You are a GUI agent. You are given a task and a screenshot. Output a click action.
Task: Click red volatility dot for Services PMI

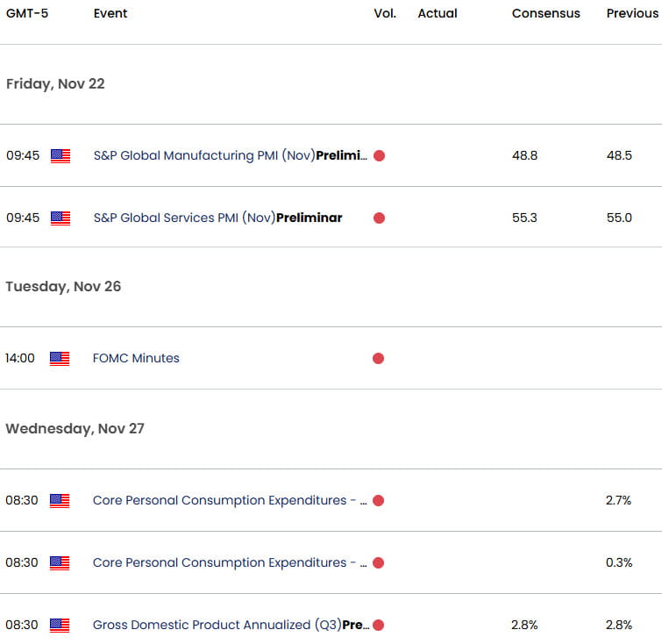click(379, 218)
